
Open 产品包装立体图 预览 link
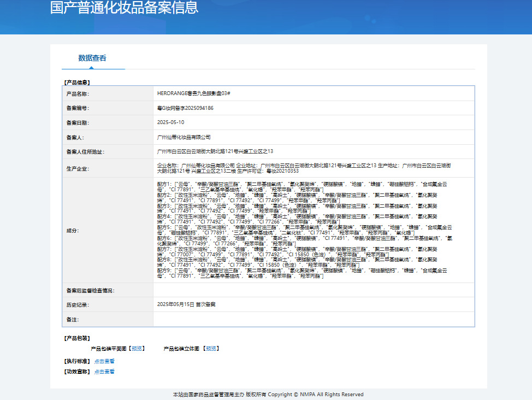(x=211, y=349)
